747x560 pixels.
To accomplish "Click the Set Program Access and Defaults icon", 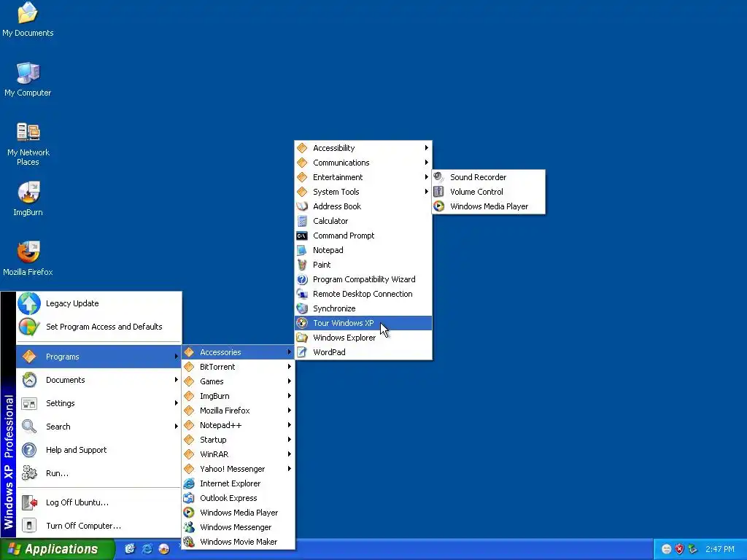I will click(x=29, y=327).
